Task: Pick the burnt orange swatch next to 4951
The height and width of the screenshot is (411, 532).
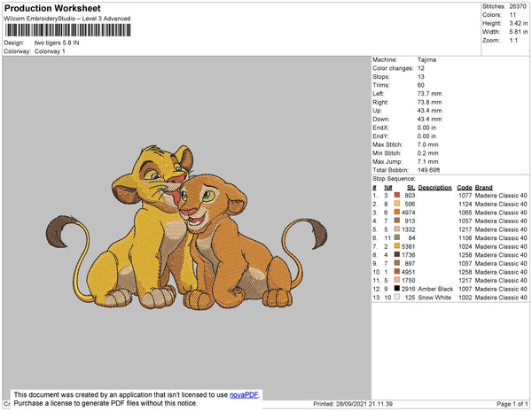Action: pyautogui.click(x=396, y=271)
